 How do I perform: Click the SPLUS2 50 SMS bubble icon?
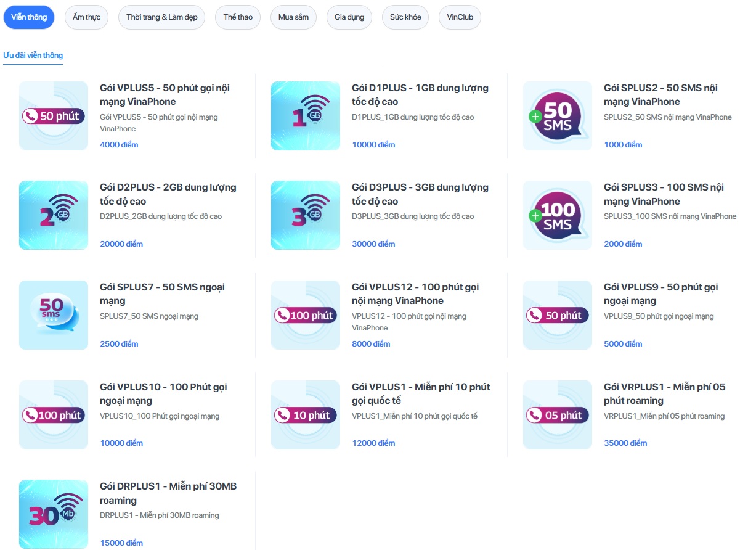pyautogui.click(x=558, y=116)
